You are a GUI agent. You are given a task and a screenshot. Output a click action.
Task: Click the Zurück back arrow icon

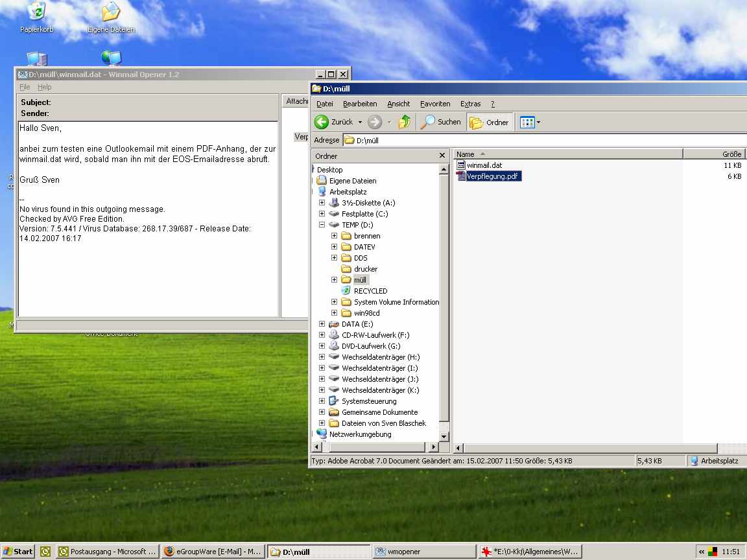click(x=322, y=122)
